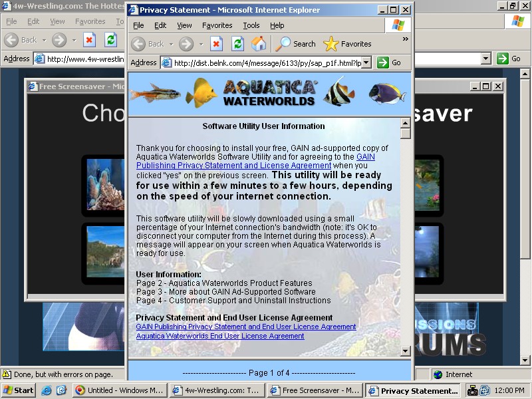Click the 4w-Wrestling address URL field
The image size is (532, 399).
point(86,59)
